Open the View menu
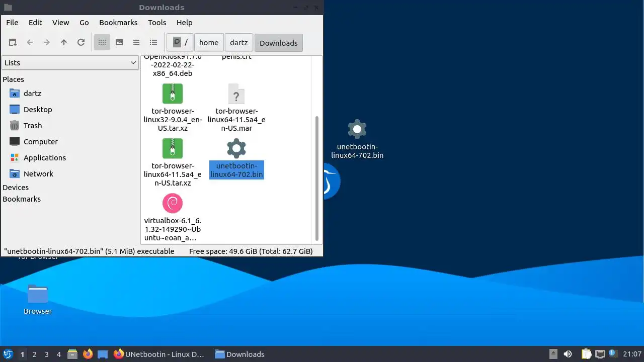The image size is (644, 362). [61, 23]
